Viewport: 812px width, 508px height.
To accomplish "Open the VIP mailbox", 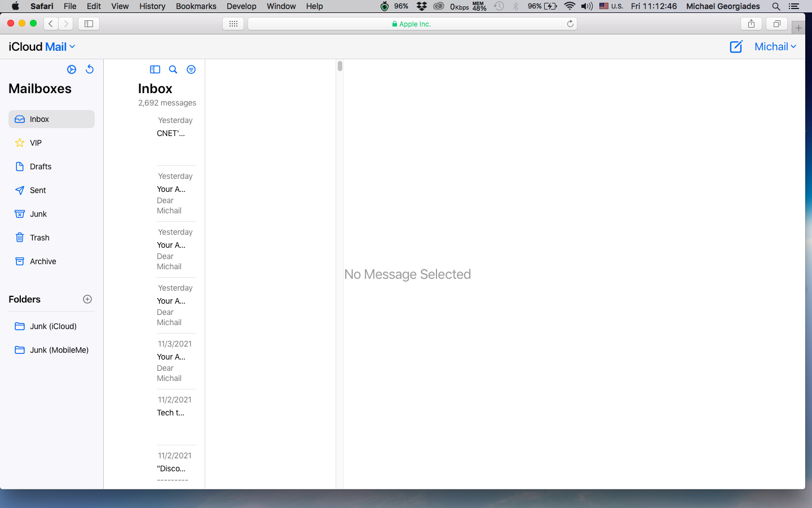I will pyautogui.click(x=51, y=143).
